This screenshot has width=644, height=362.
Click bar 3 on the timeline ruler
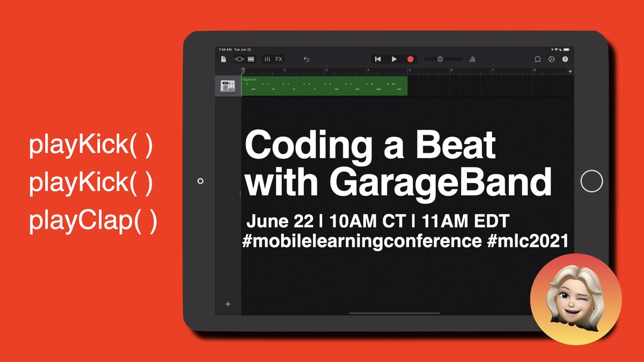pos(326,71)
